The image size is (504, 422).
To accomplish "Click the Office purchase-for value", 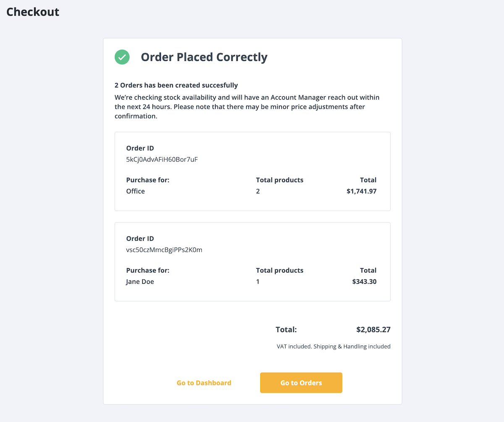I will 135,191.
